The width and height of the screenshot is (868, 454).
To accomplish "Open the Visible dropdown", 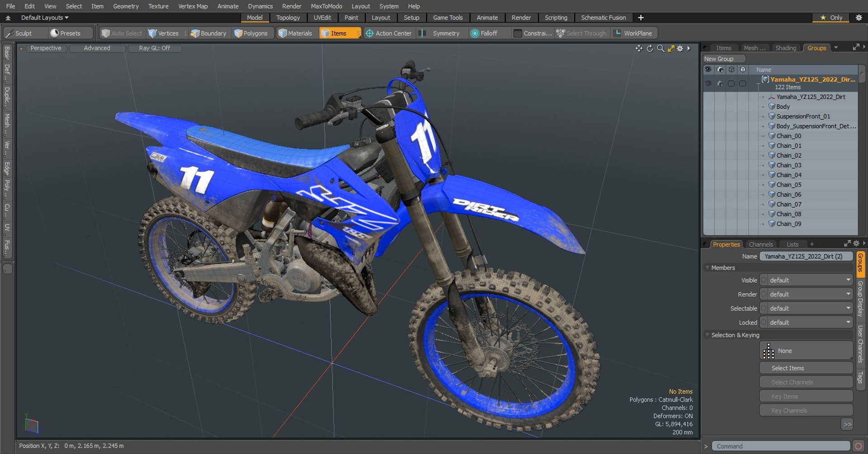I will tap(806, 280).
